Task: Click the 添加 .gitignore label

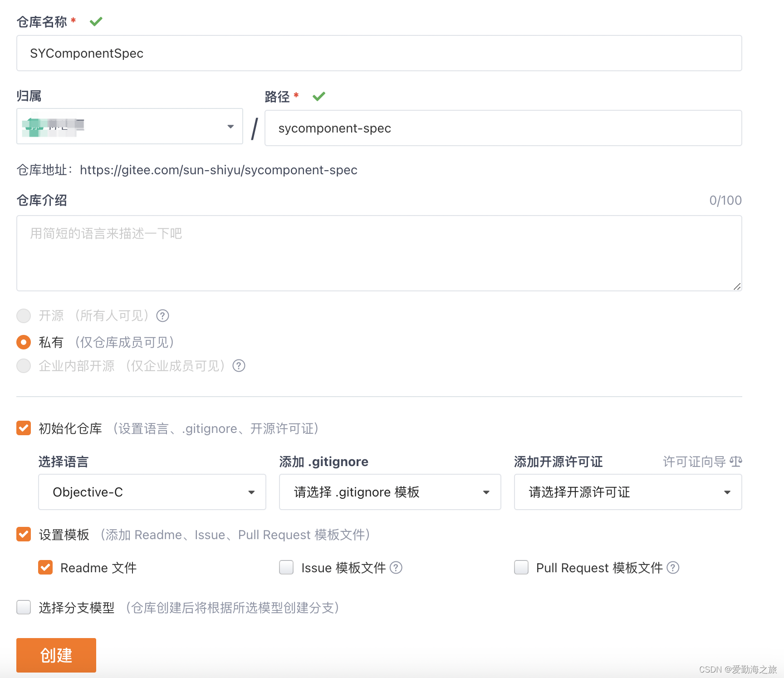Action: 323,462
